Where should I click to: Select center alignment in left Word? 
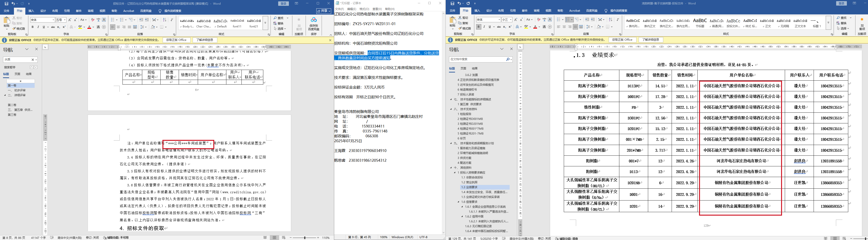pyautogui.click(x=118, y=27)
